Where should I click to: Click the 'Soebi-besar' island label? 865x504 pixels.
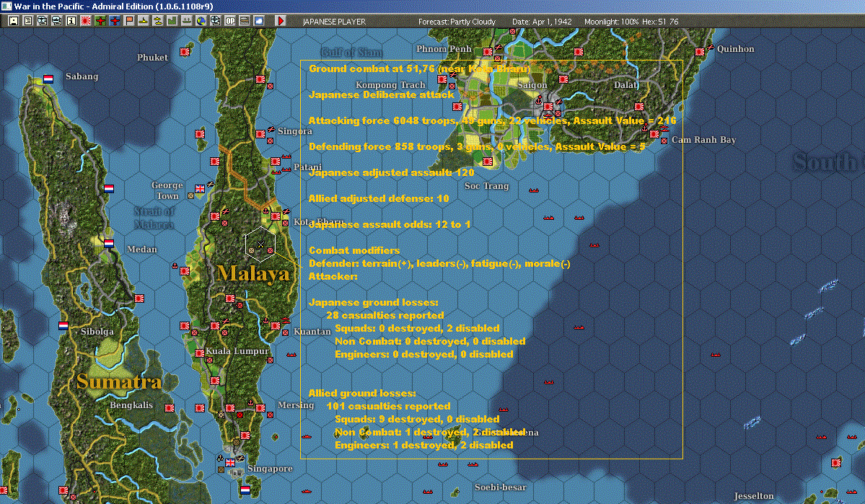click(501, 487)
